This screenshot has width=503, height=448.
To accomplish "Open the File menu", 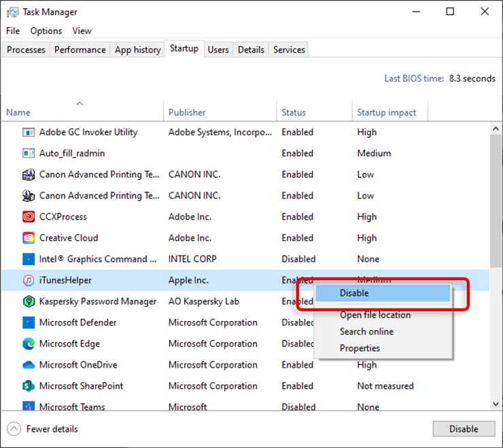I will click(13, 31).
